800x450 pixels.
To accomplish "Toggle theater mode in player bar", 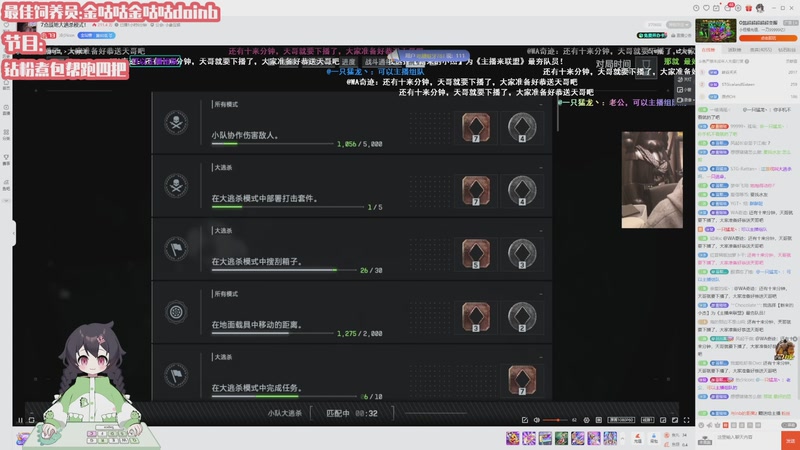I will click(663, 420).
